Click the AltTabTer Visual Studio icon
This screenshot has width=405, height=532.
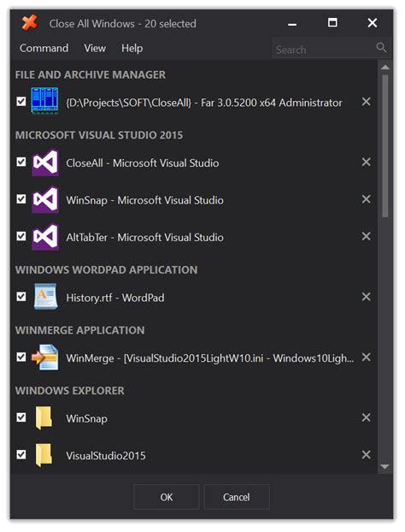(44, 237)
